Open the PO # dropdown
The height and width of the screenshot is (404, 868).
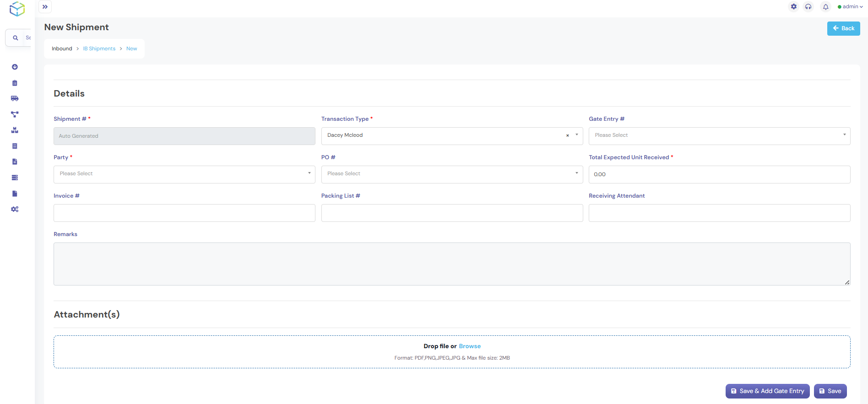point(452,174)
